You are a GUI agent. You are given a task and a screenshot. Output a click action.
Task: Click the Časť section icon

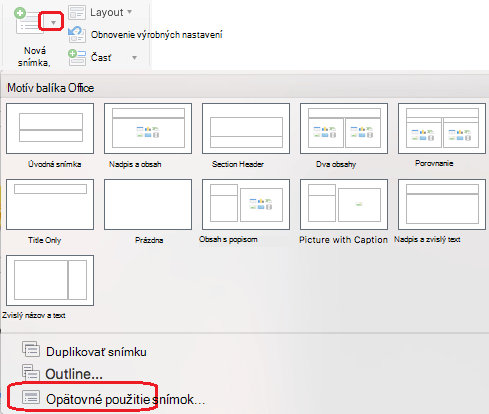coord(77,57)
